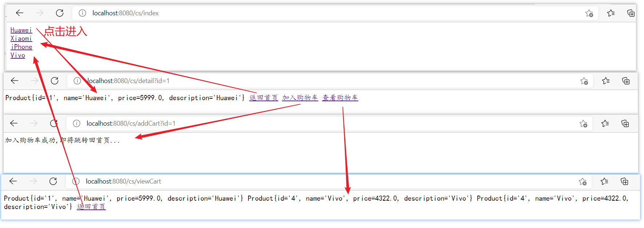This screenshot has height=228, width=644.
Task: Go back in the addCart?id=1 window
Action: click(14, 123)
